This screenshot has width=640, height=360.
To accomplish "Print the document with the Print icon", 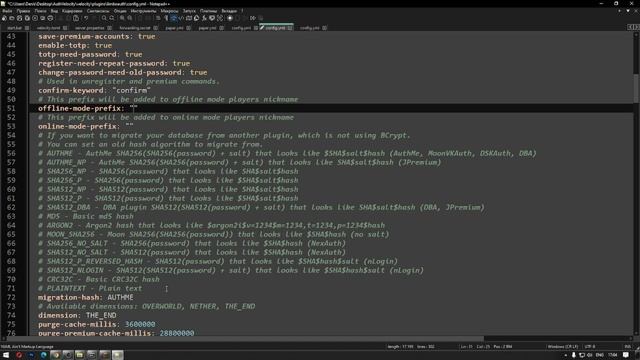I will pos(50,18).
